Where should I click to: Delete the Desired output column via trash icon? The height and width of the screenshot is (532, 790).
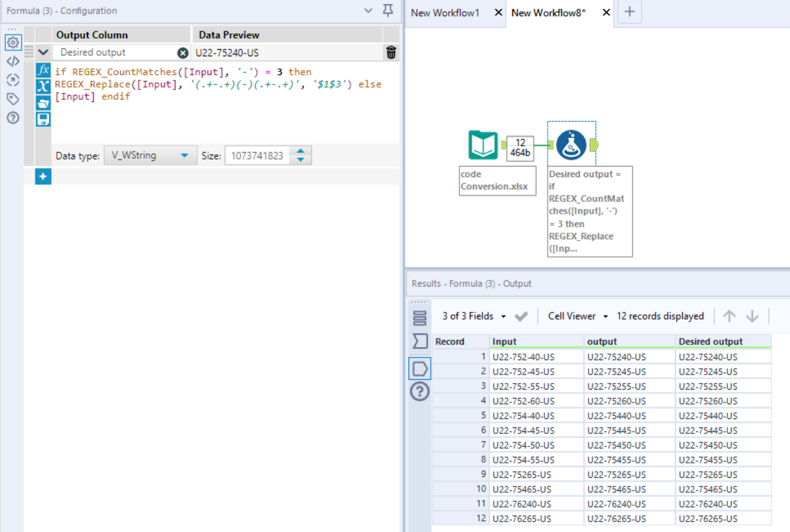(x=390, y=52)
